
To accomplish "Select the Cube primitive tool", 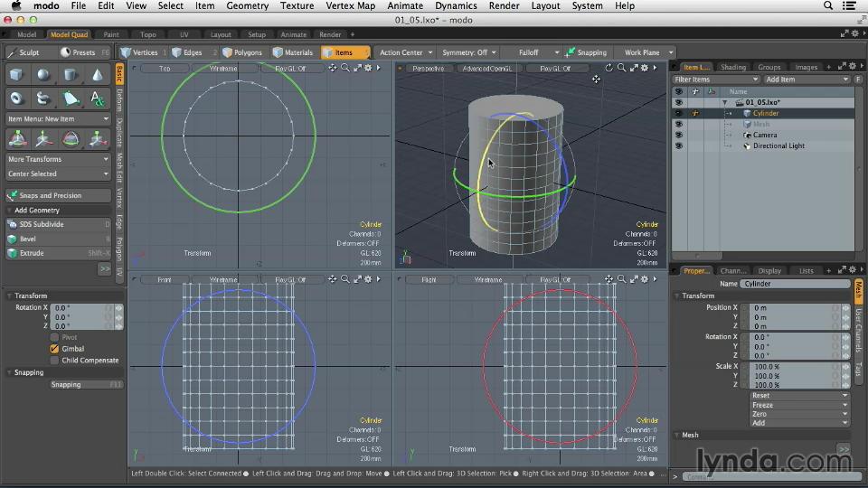I will (17, 74).
